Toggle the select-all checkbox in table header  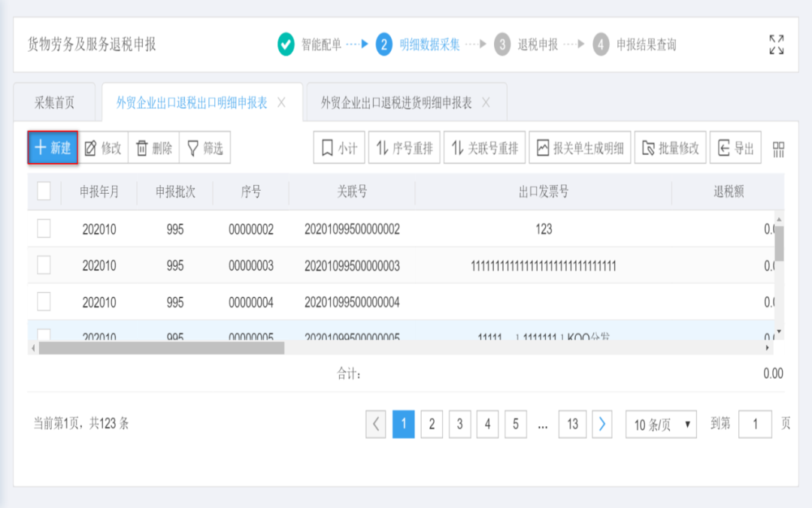click(x=43, y=192)
